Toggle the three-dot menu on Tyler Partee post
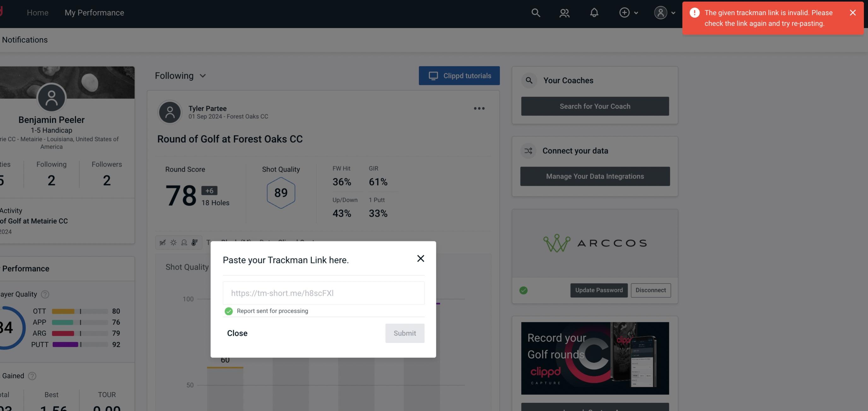This screenshot has height=411, width=868. click(479, 108)
